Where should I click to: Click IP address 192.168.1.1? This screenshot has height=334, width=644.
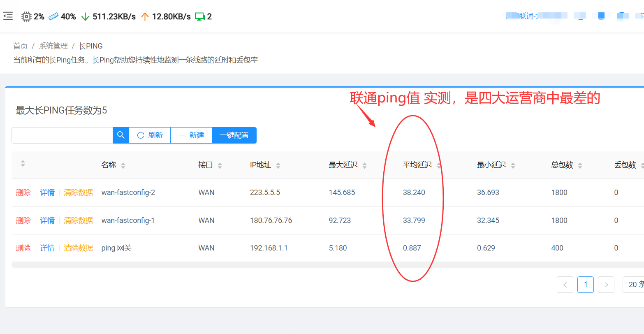pyautogui.click(x=269, y=248)
